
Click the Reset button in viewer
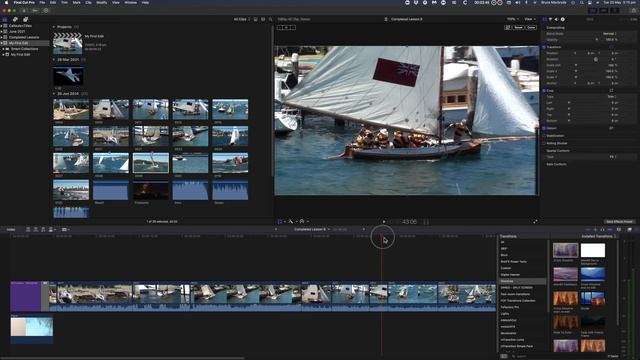pyautogui.click(x=518, y=27)
